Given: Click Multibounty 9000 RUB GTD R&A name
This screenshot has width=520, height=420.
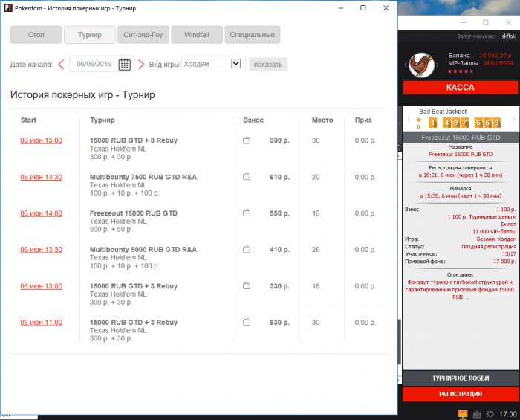Looking at the screenshot, I should pyautogui.click(x=143, y=250).
